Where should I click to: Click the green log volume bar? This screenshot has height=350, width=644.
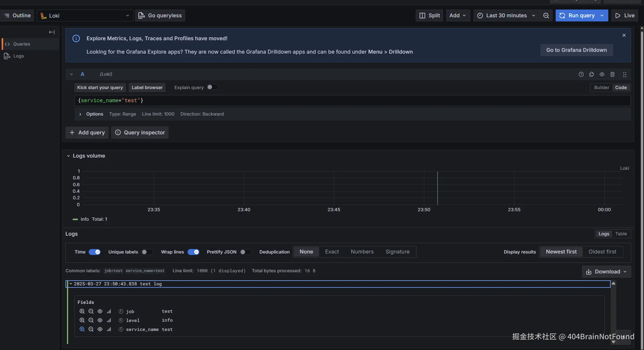437,188
